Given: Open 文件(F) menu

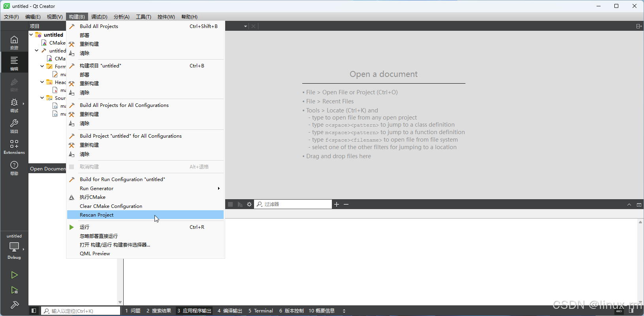Looking at the screenshot, I should (11, 17).
